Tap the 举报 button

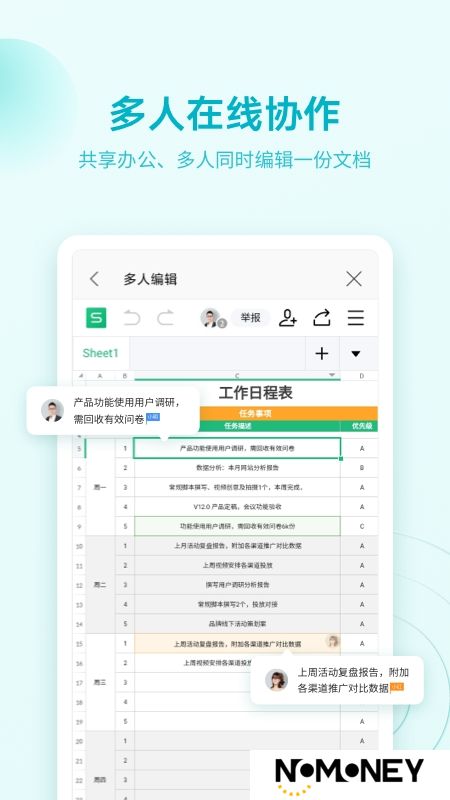(251, 317)
